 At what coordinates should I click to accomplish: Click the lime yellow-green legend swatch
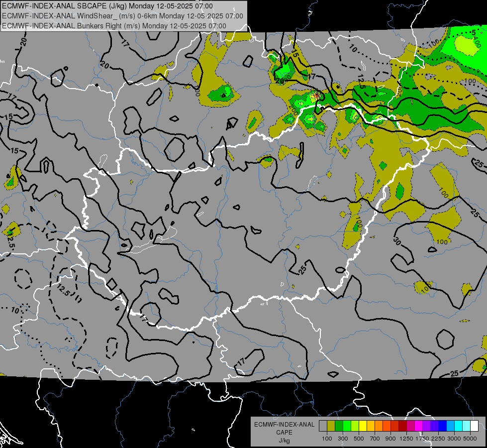355,426
